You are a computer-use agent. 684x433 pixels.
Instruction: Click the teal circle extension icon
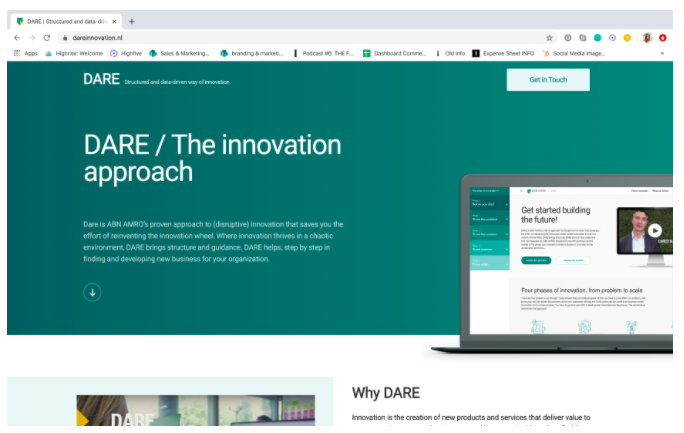point(598,38)
